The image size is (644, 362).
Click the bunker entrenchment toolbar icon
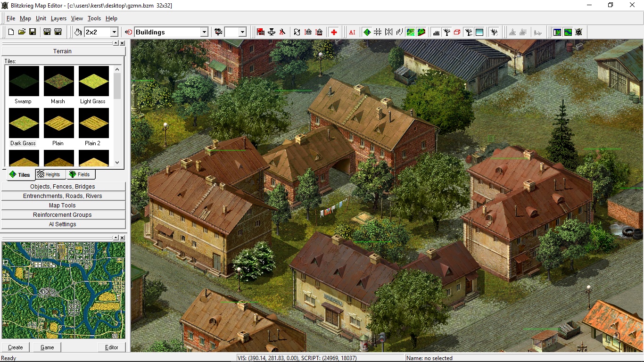(x=436, y=32)
